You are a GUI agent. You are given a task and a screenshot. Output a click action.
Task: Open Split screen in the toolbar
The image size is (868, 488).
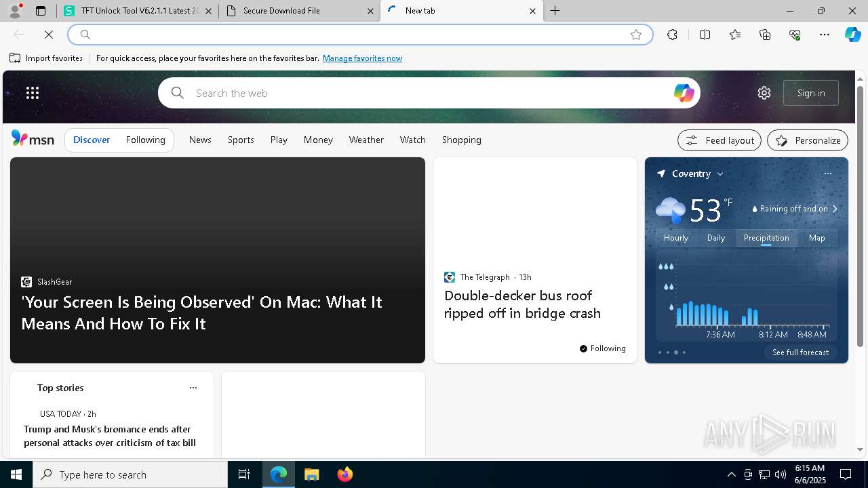point(705,35)
